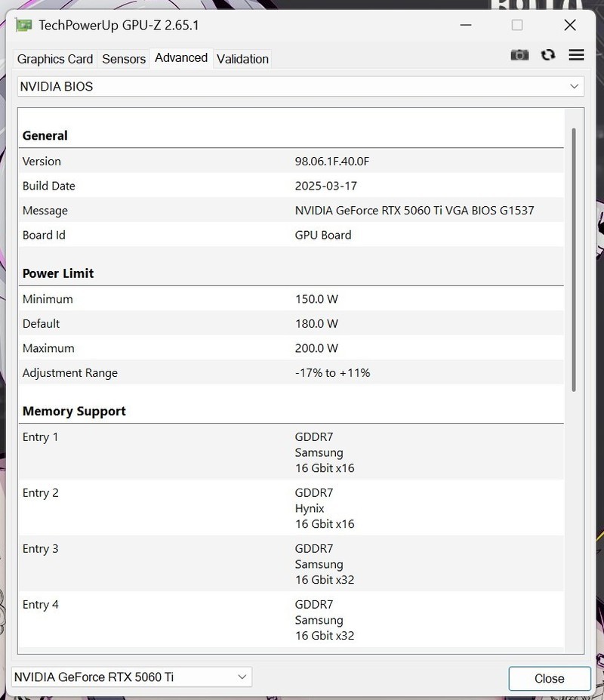The height and width of the screenshot is (700, 604).
Task: Switch to the Graphics Card tab
Action: pos(55,59)
